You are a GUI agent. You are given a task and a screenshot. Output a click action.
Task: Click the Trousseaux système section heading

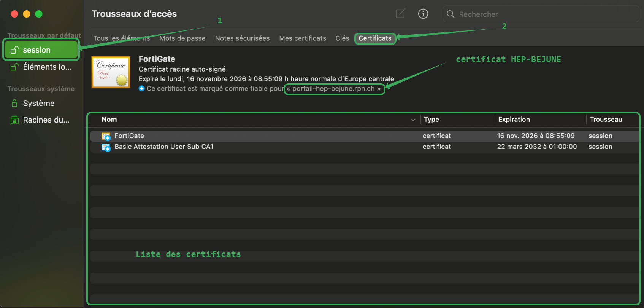(41, 89)
